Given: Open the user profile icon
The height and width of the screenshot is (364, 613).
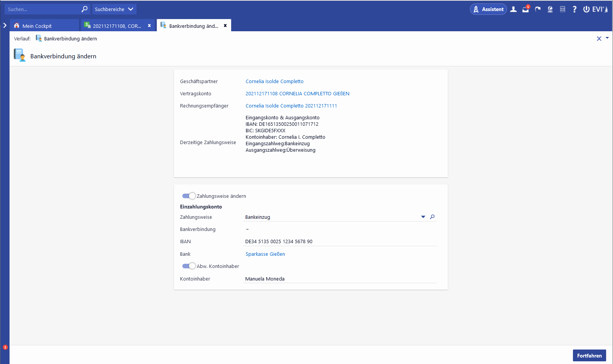Looking at the screenshot, I should tap(513, 9).
